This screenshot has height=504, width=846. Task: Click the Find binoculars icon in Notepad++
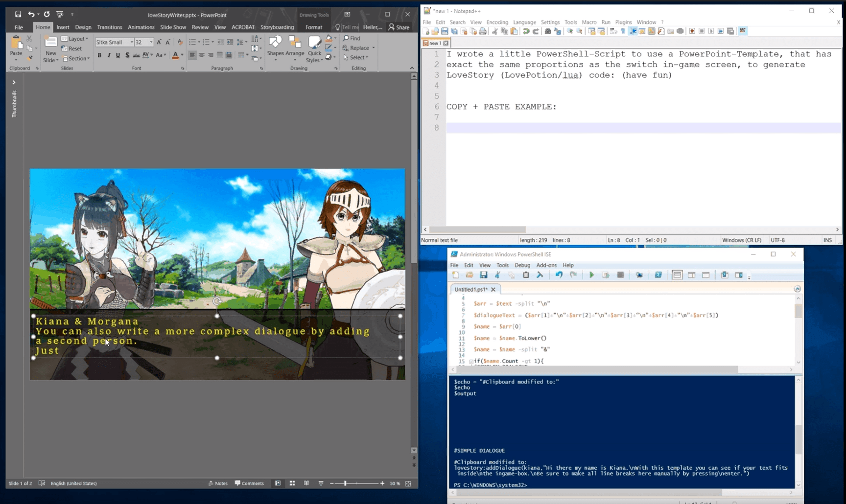[548, 31]
